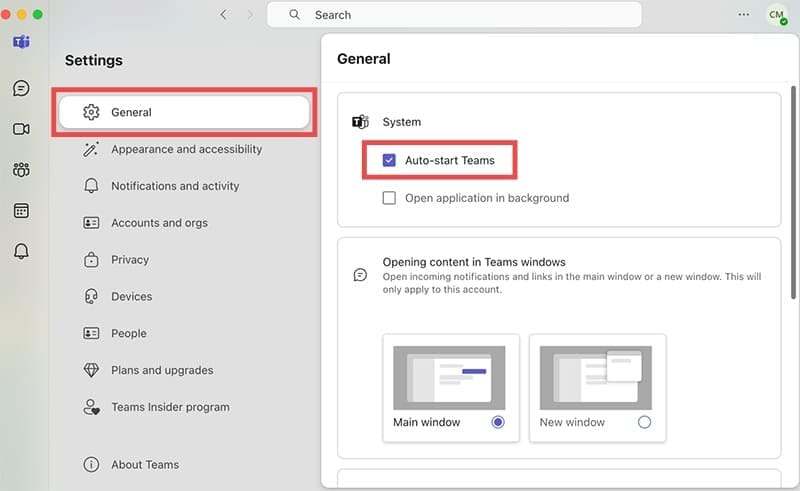Screen dimensions: 800x491
Task: Click the Plans and upgrades diamond icon
Action: pos(91,370)
